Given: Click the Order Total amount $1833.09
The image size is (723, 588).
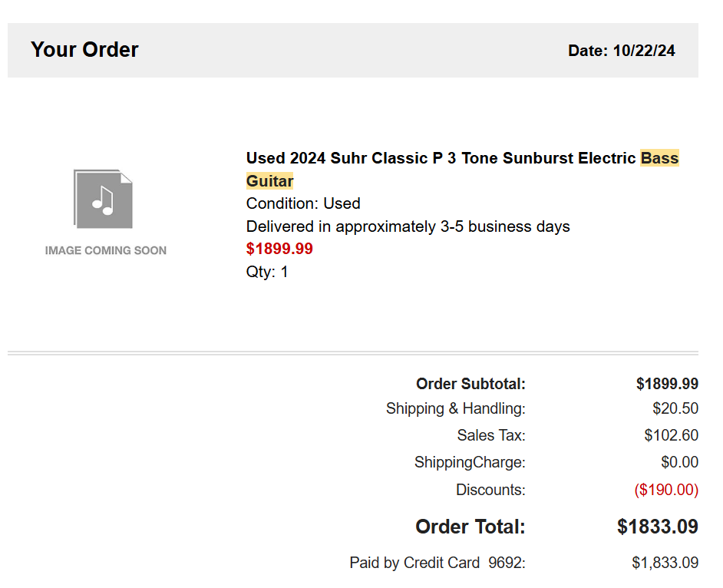Looking at the screenshot, I should point(658,527).
